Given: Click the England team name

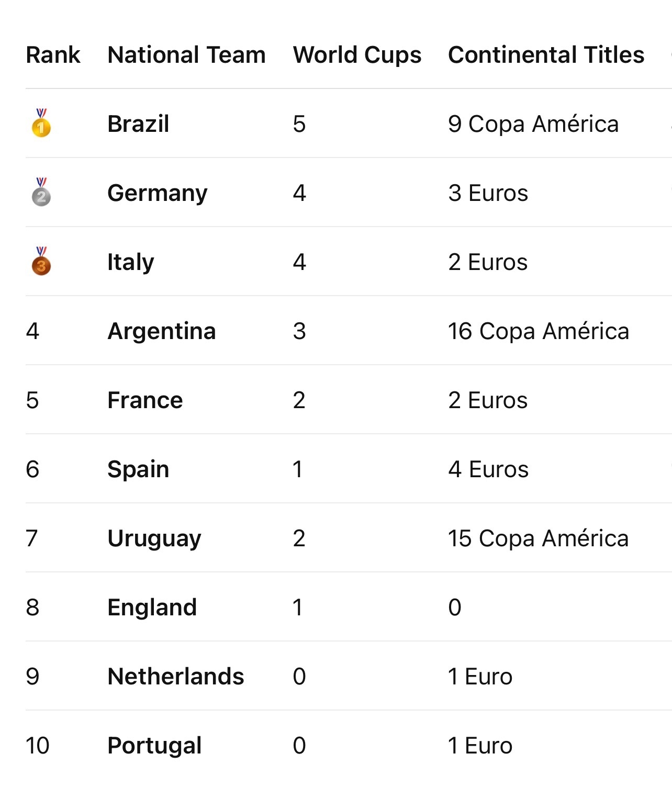Looking at the screenshot, I should (x=152, y=608).
